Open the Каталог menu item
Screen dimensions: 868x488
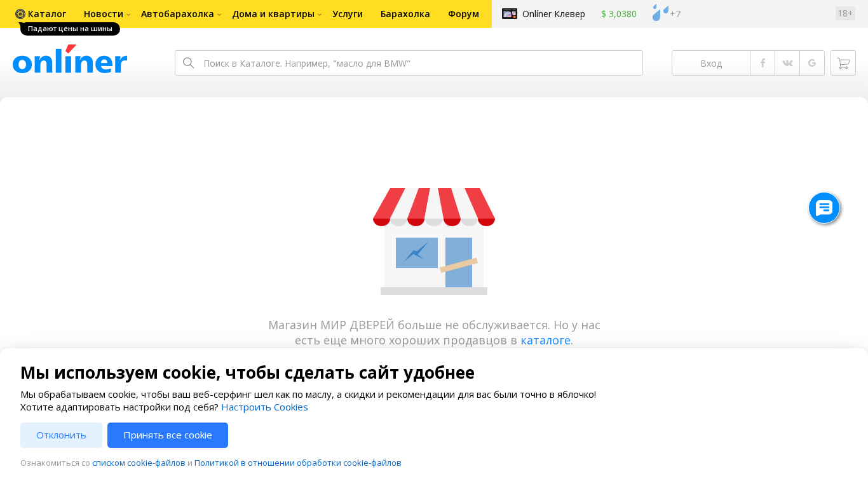(47, 14)
